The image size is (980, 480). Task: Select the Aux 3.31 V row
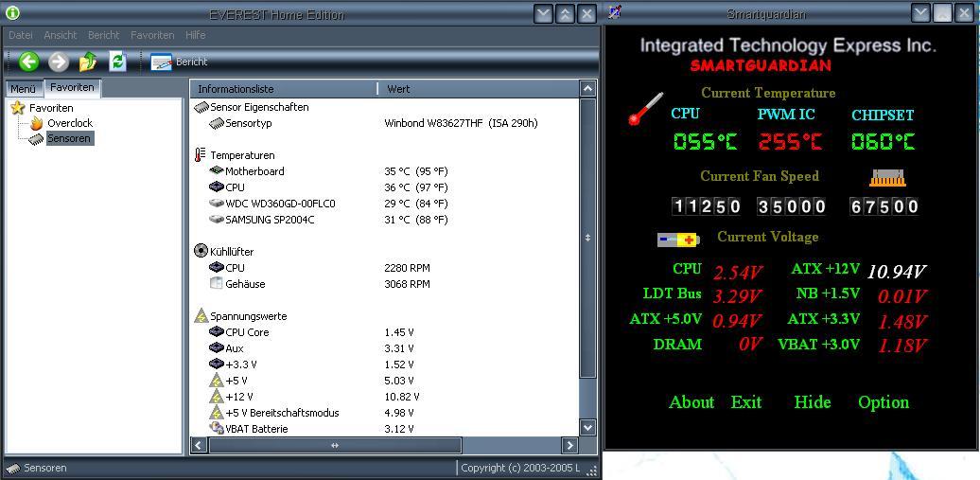pos(384,348)
